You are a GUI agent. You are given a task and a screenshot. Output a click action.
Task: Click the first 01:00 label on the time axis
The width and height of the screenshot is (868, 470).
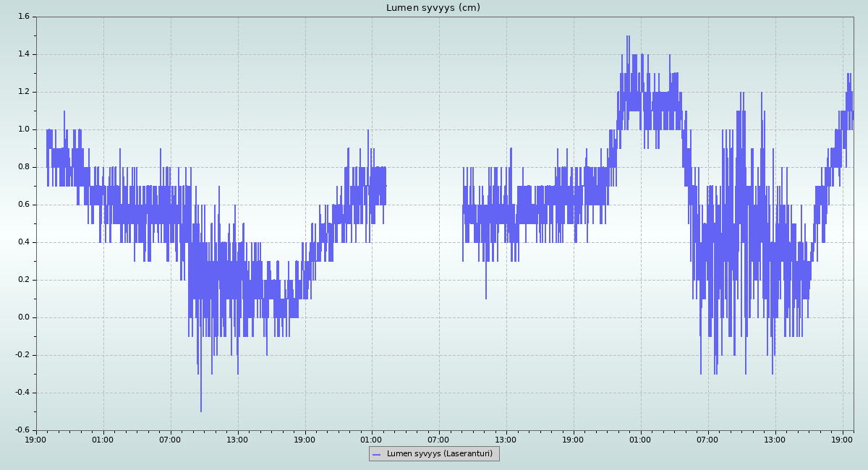click(103, 440)
